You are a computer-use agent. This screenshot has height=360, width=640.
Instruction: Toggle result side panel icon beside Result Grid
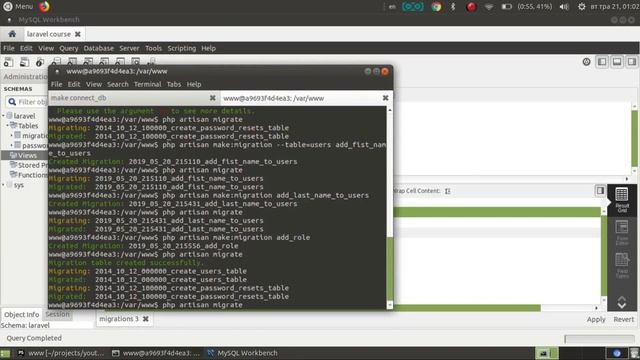click(x=600, y=191)
